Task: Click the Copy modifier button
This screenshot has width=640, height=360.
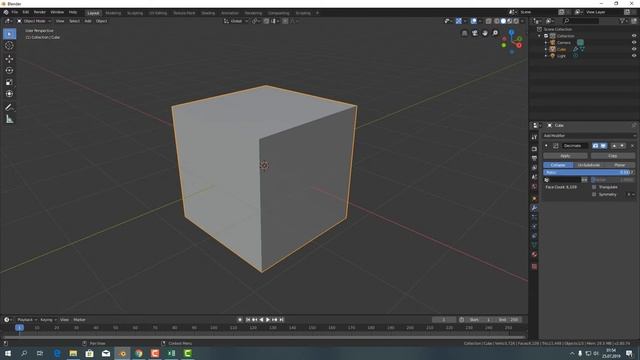Action: 613,156
